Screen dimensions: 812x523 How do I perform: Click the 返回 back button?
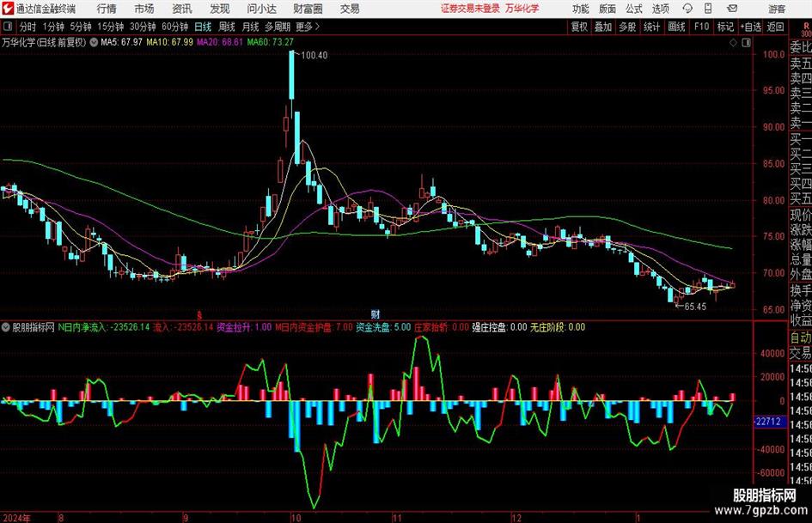coord(775,27)
